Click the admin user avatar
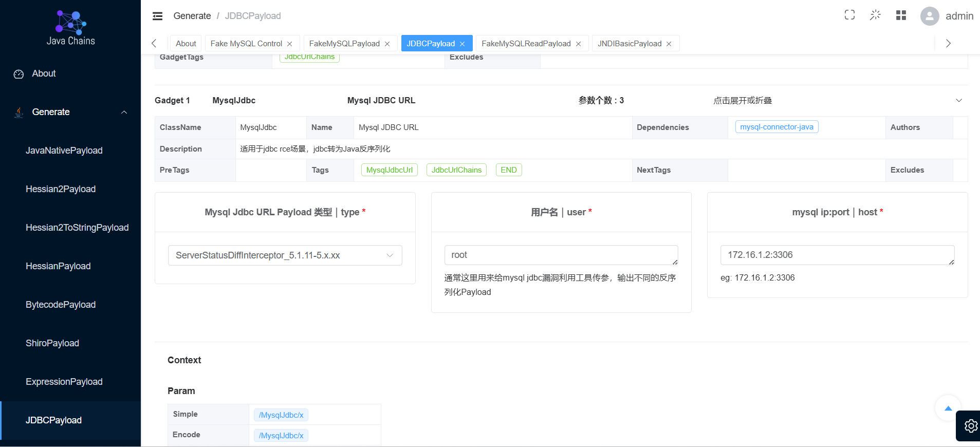 point(930,16)
